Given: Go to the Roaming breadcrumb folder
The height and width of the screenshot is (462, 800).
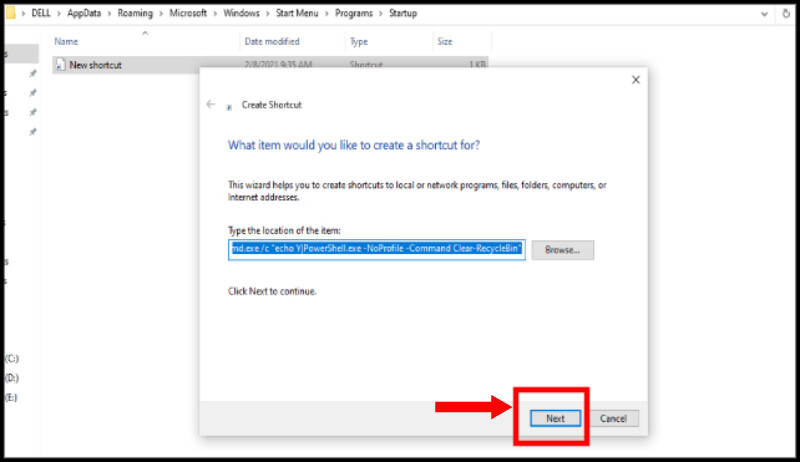Looking at the screenshot, I should (x=135, y=13).
